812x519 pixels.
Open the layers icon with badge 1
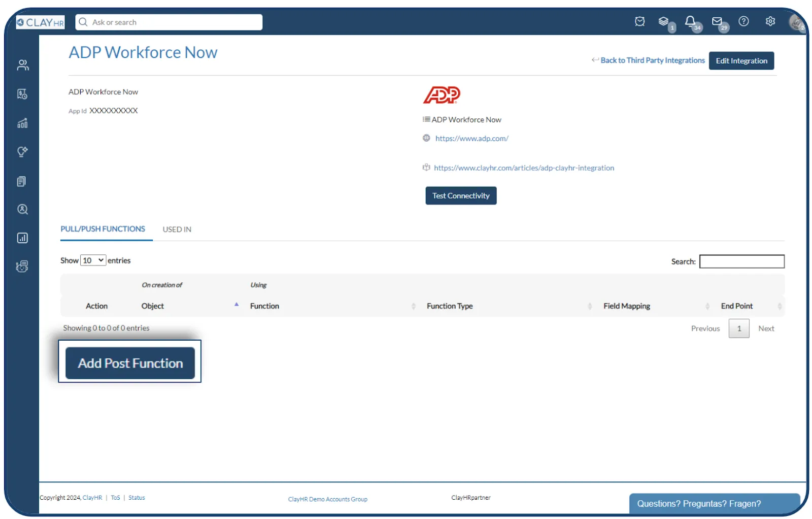[664, 21]
